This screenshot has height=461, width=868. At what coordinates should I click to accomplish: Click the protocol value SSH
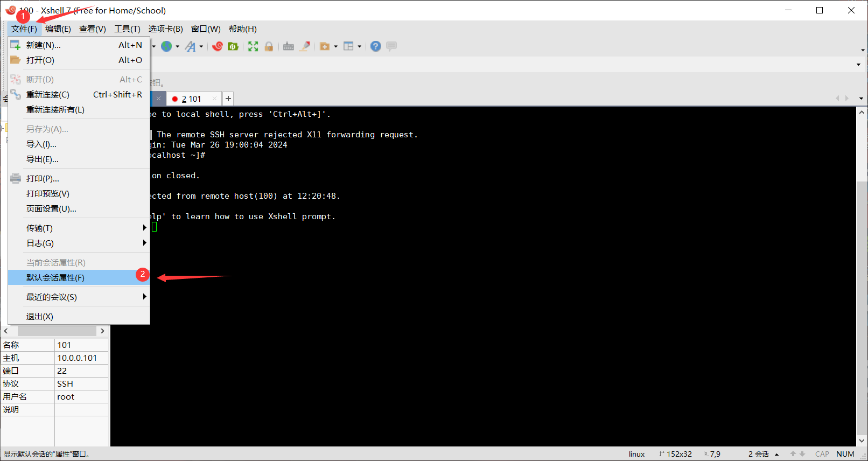click(x=65, y=383)
